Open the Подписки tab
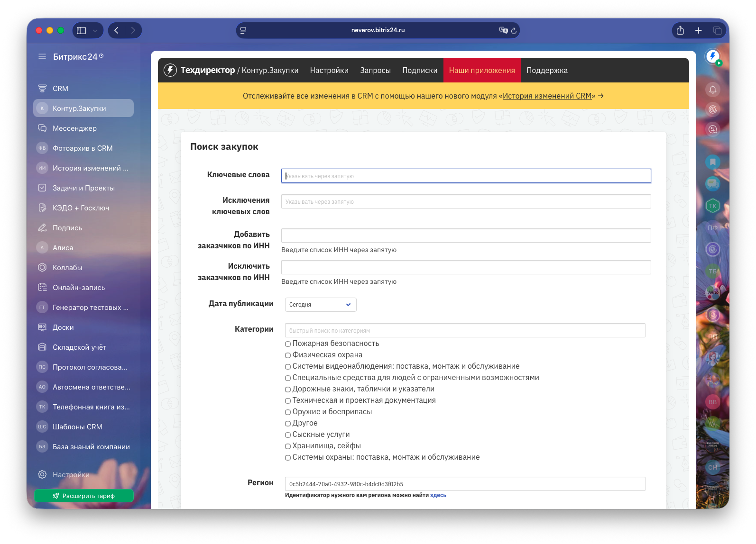This screenshot has width=756, height=544. pos(420,70)
